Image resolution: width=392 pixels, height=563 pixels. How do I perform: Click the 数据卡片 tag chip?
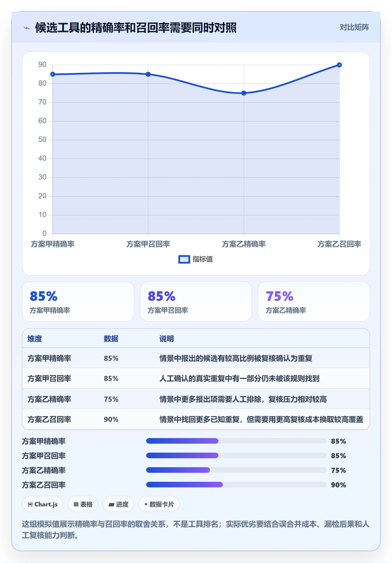(x=159, y=504)
